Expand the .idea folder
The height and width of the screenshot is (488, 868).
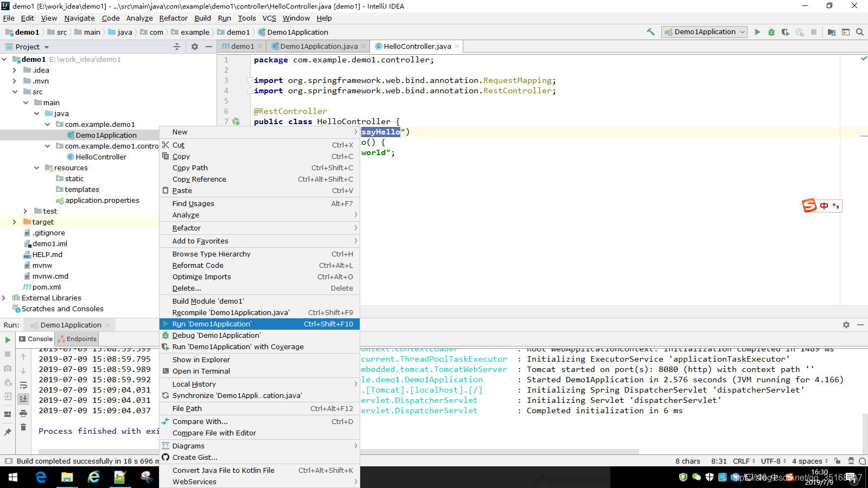click(x=15, y=70)
